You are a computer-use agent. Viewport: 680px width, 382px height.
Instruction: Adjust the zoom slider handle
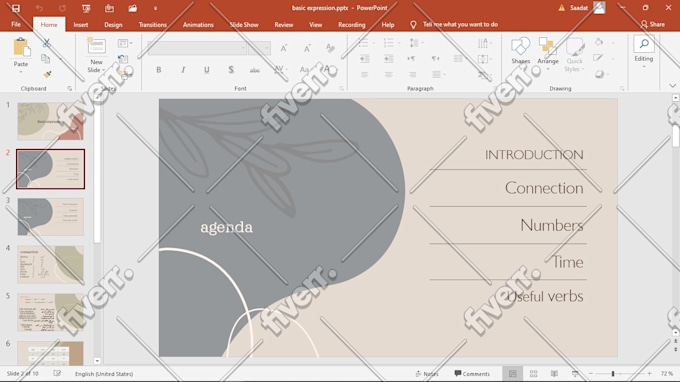(x=613, y=373)
